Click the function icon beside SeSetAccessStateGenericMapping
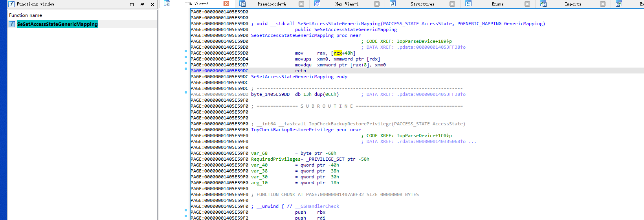644x220 pixels. pos(12,24)
